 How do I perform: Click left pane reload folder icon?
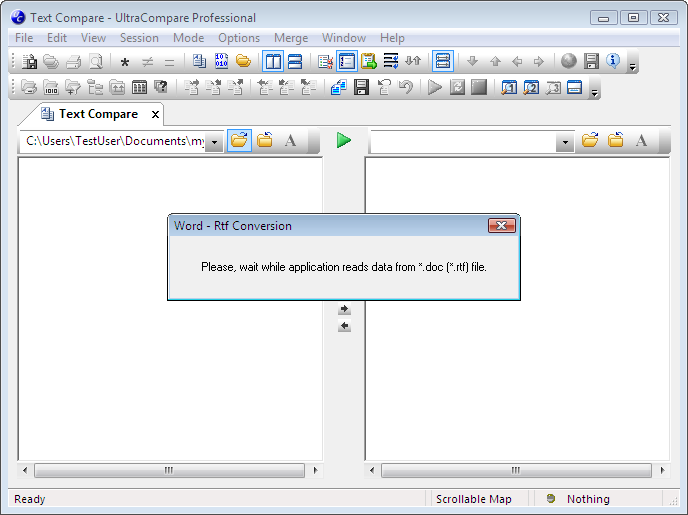(x=265, y=140)
